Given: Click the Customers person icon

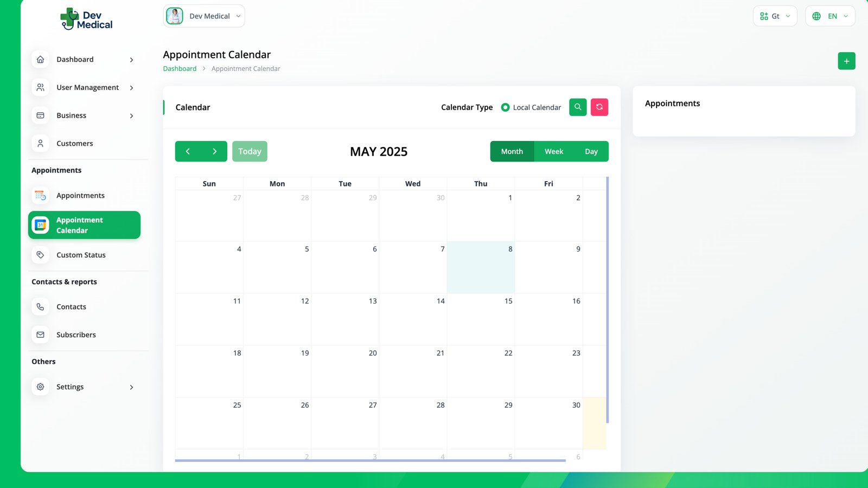Looking at the screenshot, I should coord(40,144).
